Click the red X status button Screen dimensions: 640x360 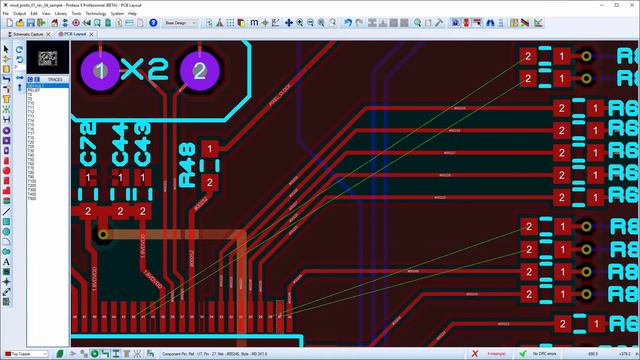[475, 354]
